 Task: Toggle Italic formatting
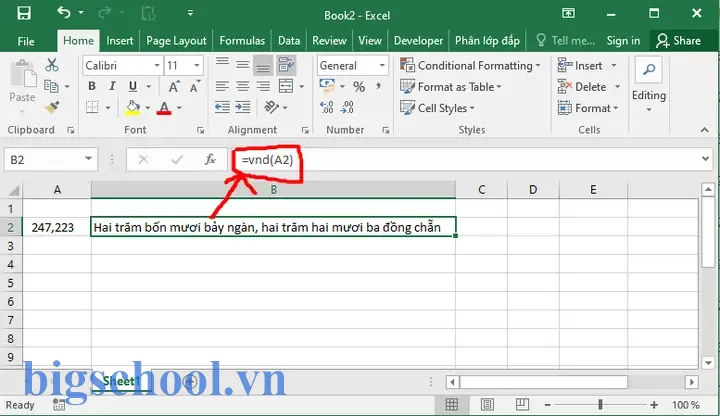click(x=112, y=86)
